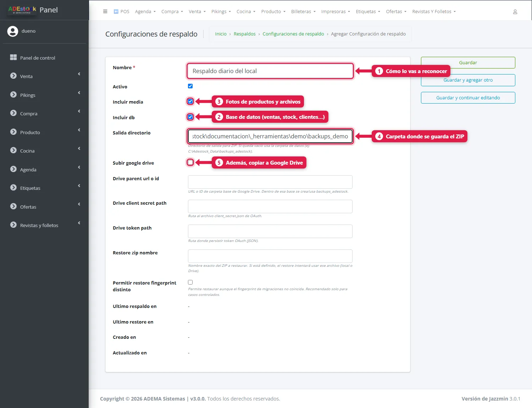Open the Billeteras top dropdown

click(x=303, y=11)
